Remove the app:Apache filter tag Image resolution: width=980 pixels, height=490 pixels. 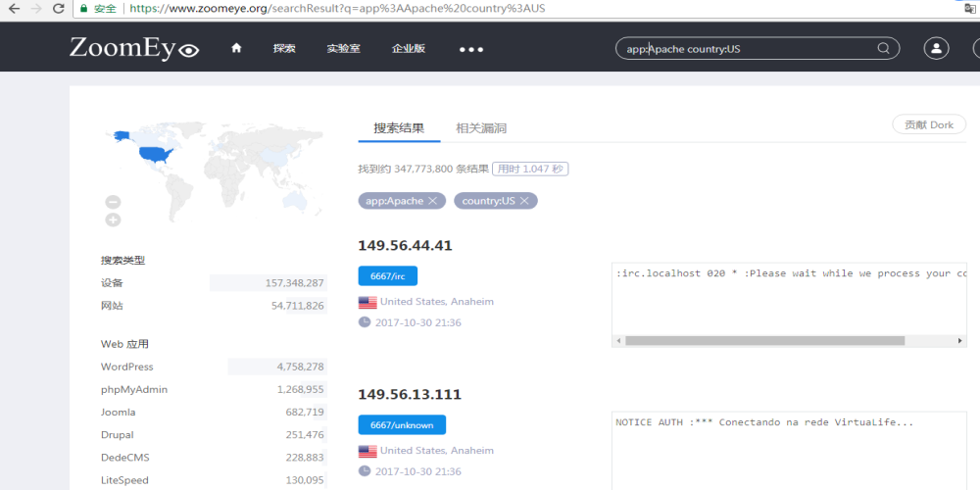432,201
